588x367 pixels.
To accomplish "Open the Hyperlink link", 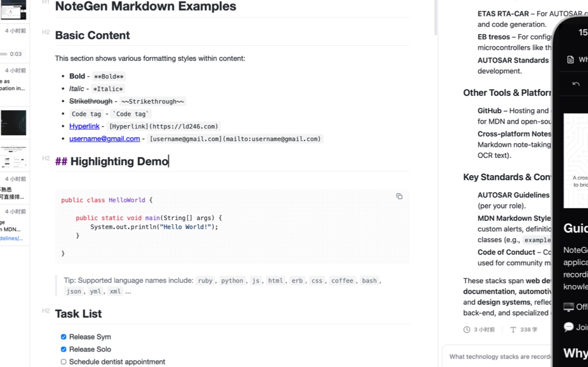I will pos(84,126).
